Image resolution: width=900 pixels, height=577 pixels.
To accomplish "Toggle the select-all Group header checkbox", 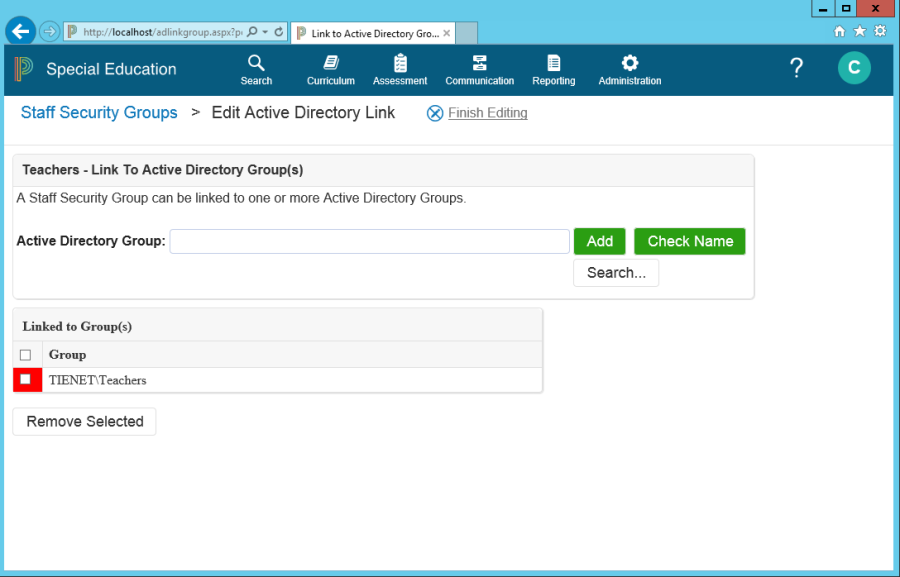I will [26, 355].
